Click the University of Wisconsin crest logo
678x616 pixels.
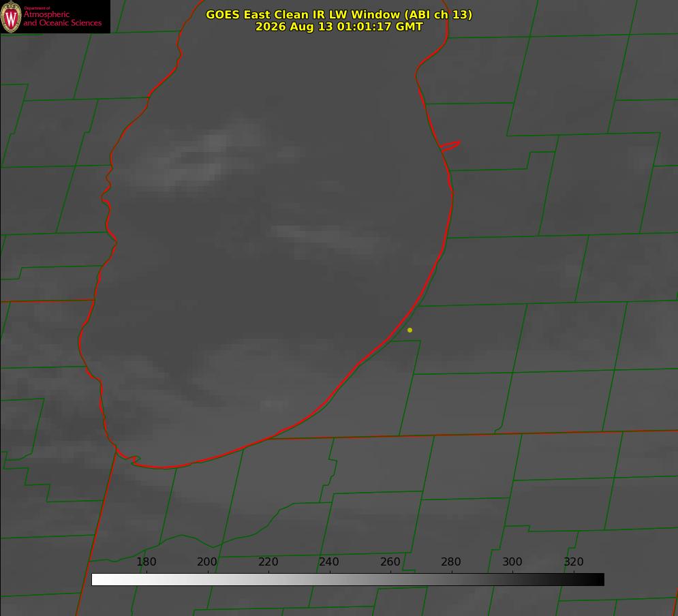[11, 16]
